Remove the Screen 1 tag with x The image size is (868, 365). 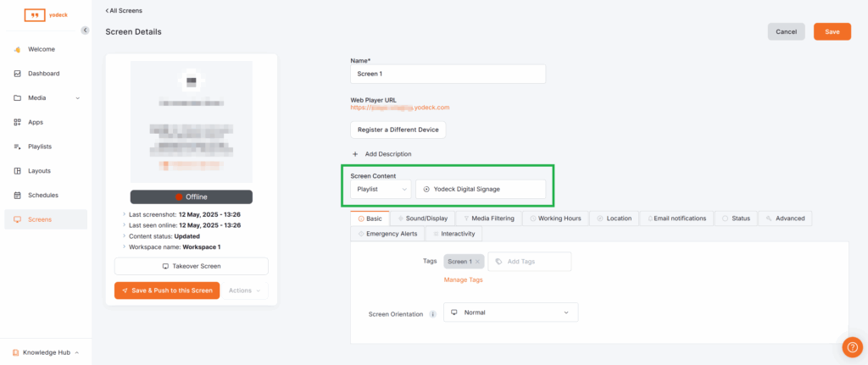click(478, 262)
